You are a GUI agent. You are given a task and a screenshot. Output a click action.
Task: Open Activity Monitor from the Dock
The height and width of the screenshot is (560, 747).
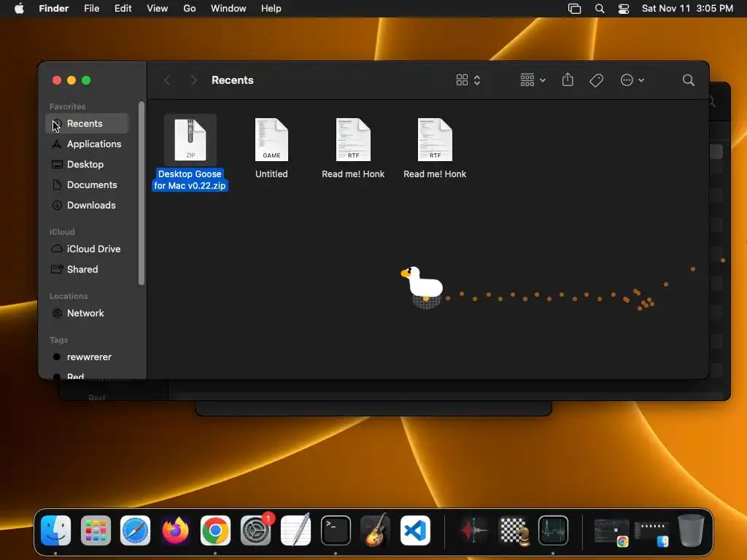point(553,530)
